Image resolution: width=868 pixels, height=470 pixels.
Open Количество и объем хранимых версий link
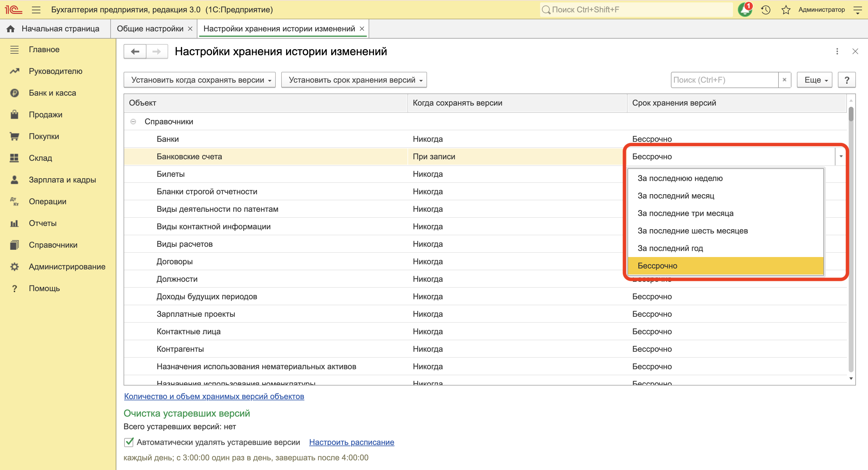point(214,396)
